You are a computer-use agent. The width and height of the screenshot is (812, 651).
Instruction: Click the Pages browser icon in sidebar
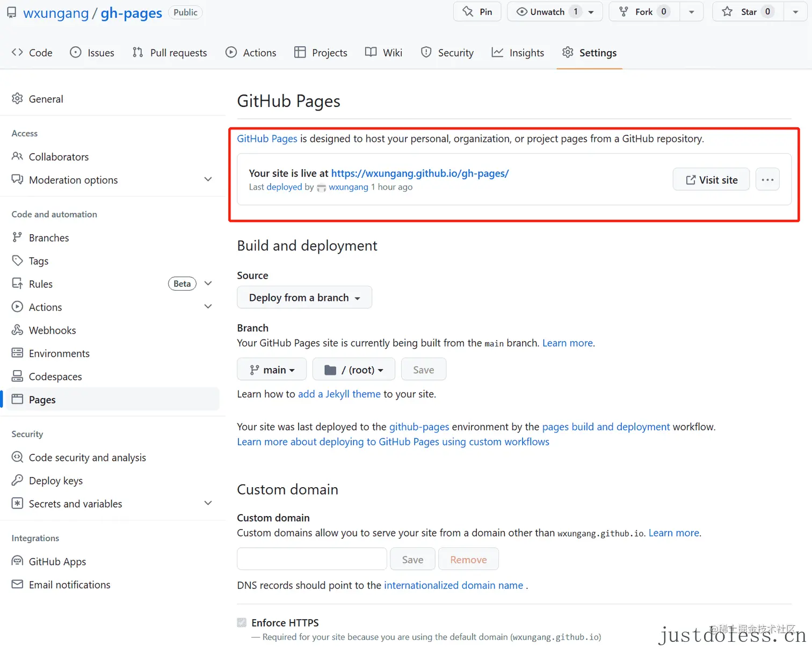pyautogui.click(x=17, y=399)
